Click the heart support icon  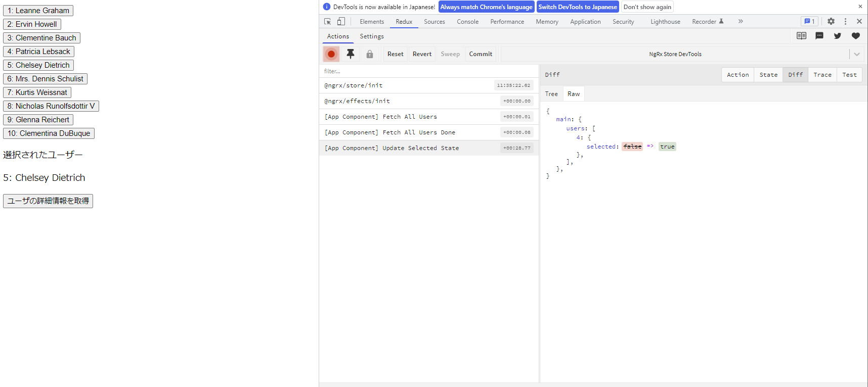pyautogui.click(x=856, y=36)
